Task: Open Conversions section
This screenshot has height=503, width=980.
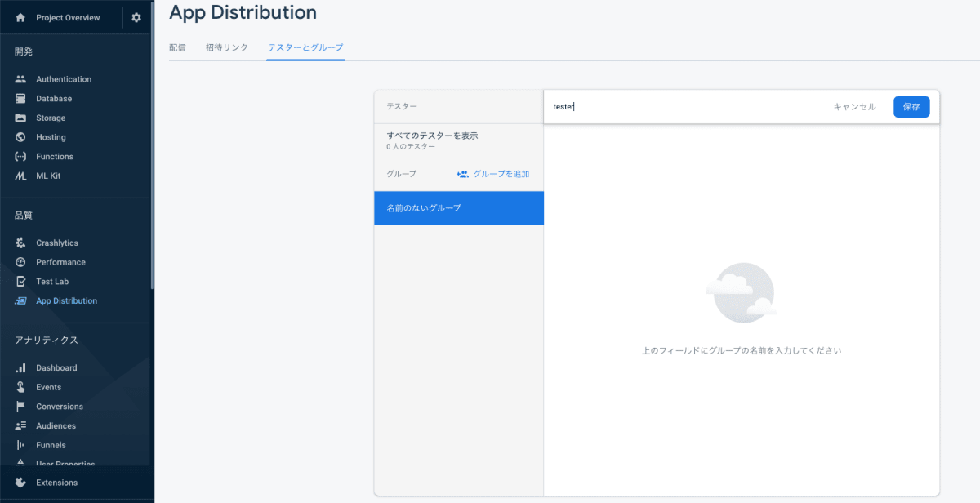Action: coord(60,407)
